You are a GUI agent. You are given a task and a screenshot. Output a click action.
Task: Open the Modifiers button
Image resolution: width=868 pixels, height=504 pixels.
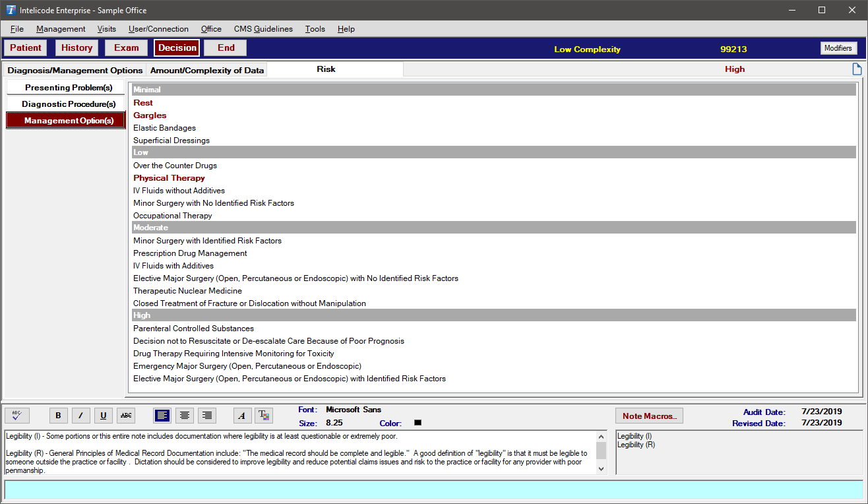pos(838,48)
